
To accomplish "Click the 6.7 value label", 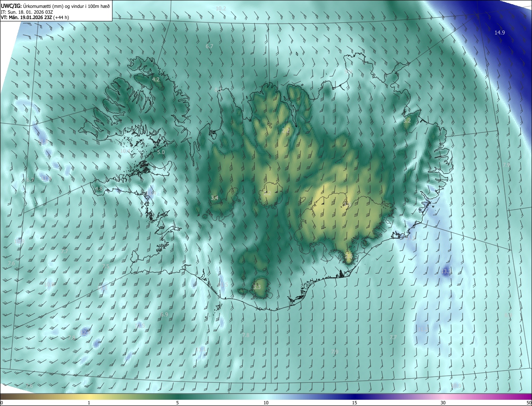I will [x=209, y=46].
